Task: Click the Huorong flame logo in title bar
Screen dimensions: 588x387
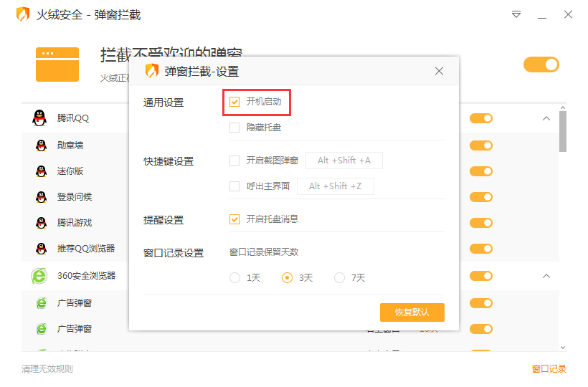Action: point(23,14)
